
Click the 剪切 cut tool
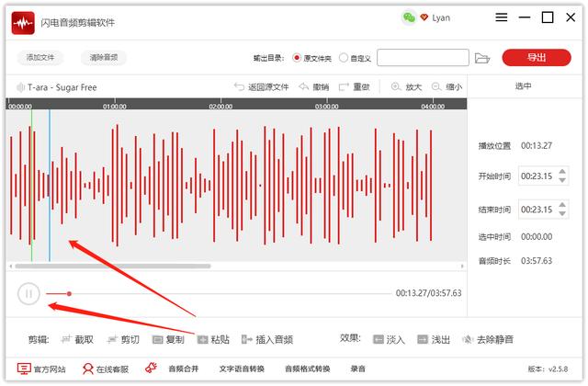pyautogui.click(x=123, y=340)
